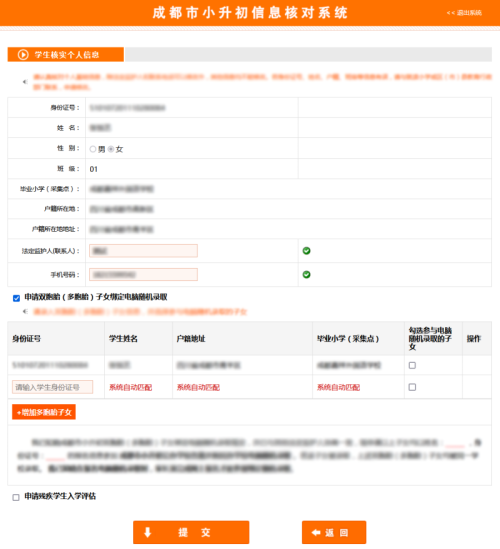500x549 pixels.
Task: Click the 户籍地址 column header
Action: (x=191, y=339)
